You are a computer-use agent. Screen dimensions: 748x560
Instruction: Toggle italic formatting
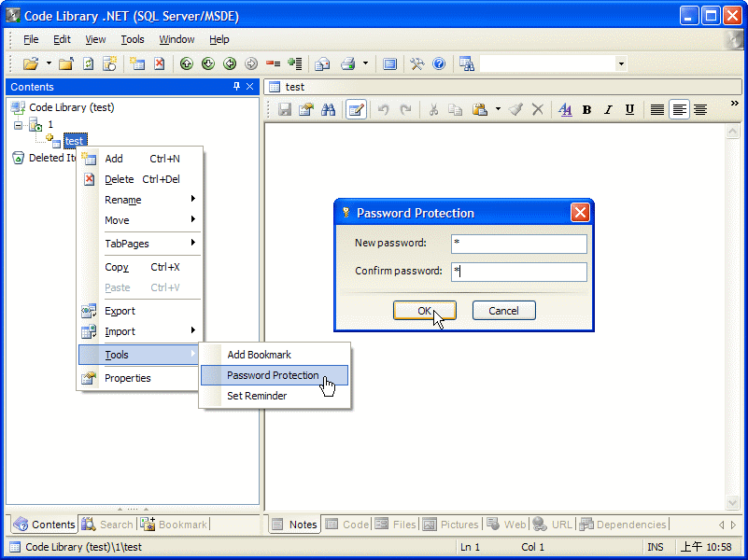(608, 109)
